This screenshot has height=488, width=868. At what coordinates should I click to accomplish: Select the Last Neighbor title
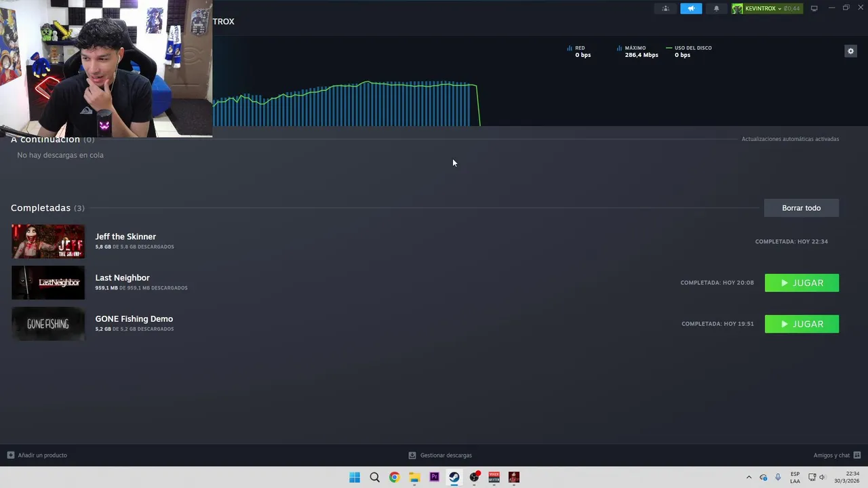122,278
